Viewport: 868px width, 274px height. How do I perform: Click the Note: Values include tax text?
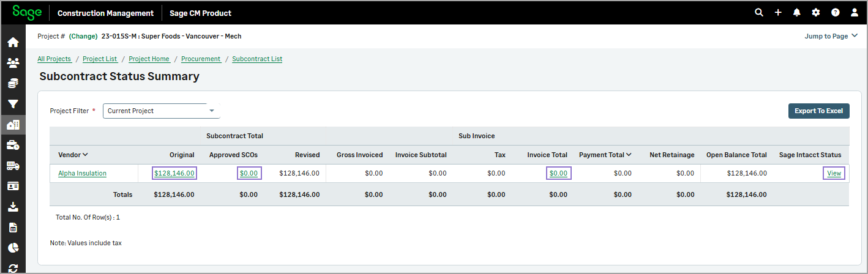tap(86, 243)
